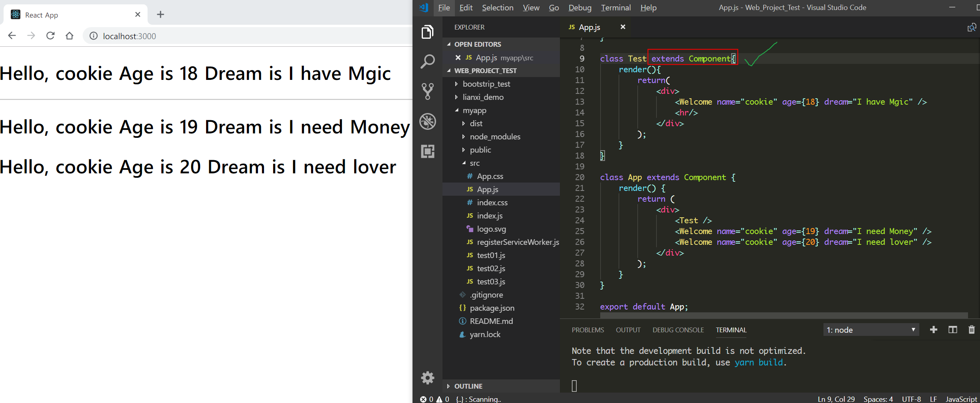This screenshot has height=403, width=980.
Task: Open changes icon in editor title bar
Action: (x=972, y=27)
